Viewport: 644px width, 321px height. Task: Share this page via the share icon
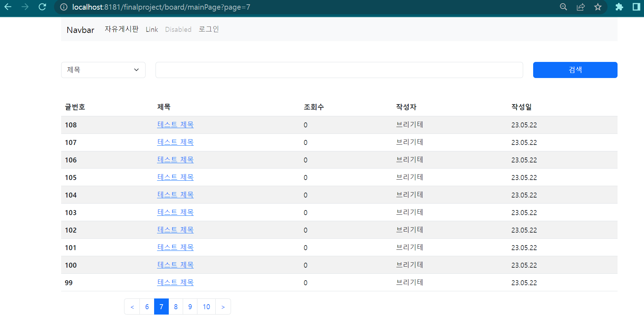581,7
